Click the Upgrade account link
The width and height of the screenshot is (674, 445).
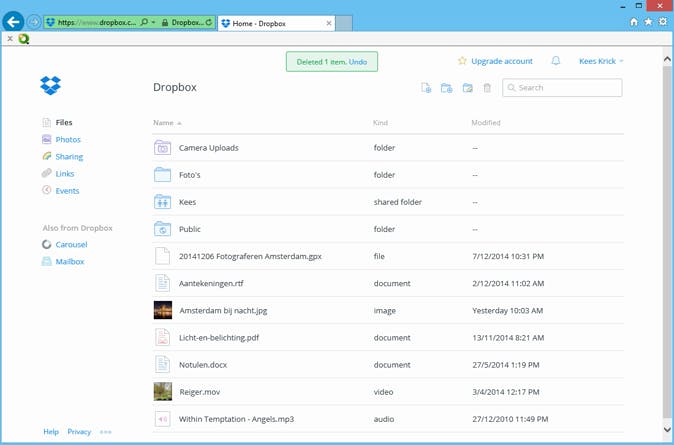[x=502, y=61]
